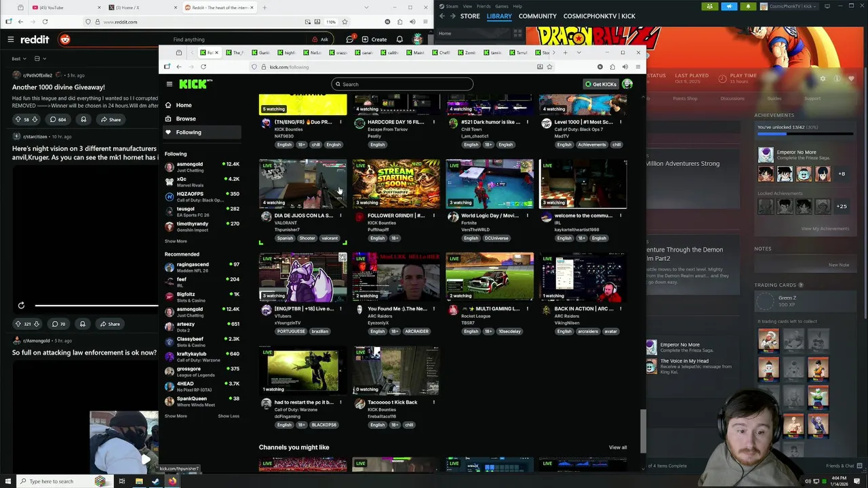
Task: Click the KICK logo
Action: click(x=195, y=84)
